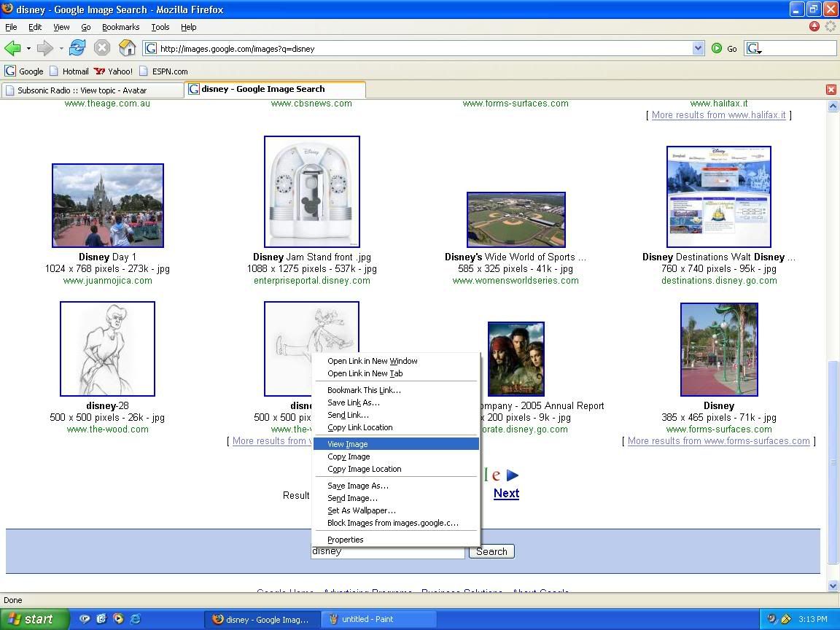Open the Bookmarks menu
The height and width of the screenshot is (630, 840).
coord(120,27)
